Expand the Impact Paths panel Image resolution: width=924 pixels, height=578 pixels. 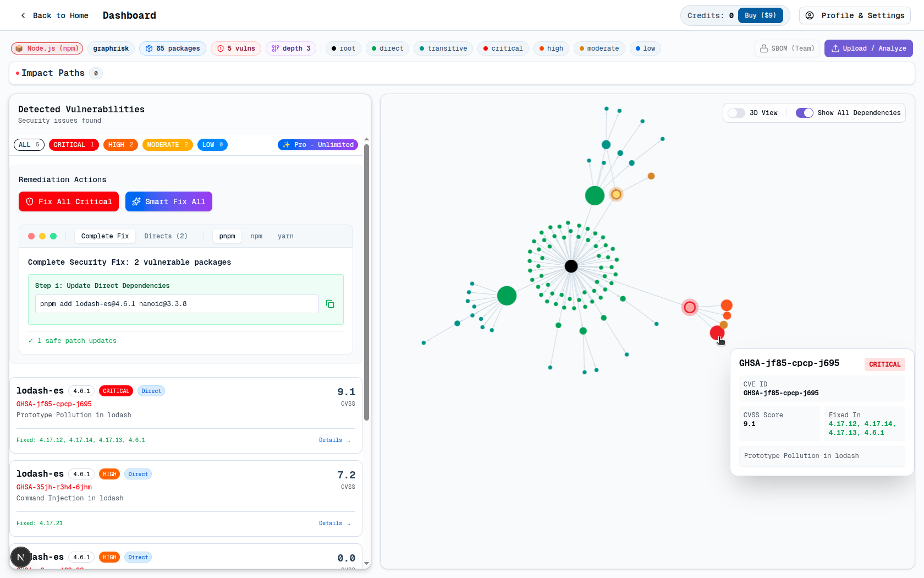(x=461, y=73)
